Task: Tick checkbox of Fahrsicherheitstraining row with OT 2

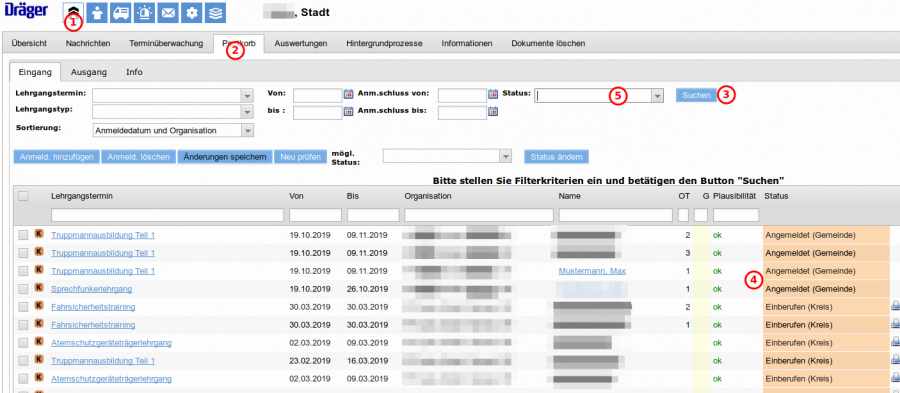Action: pos(23,307)
